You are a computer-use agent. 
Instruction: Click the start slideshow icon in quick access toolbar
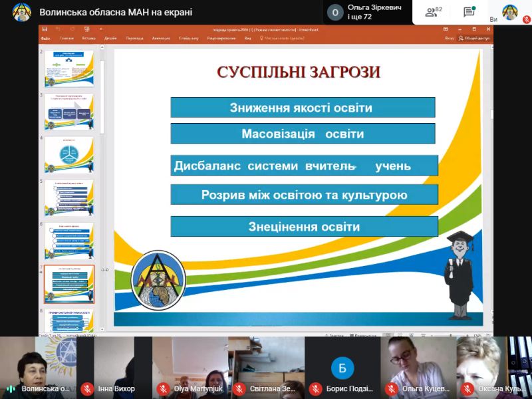coord(86,29)
